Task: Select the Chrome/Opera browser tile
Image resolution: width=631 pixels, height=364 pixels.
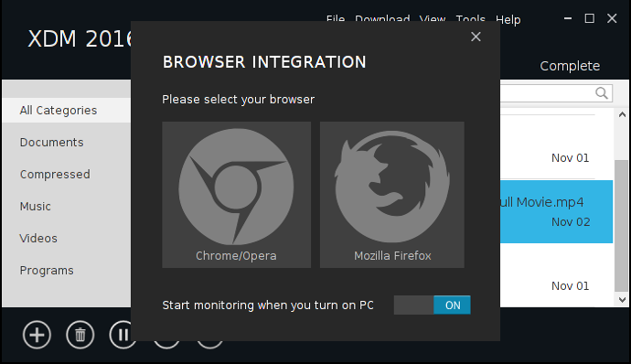Action: pyautogui.click(x=236, y=195)
